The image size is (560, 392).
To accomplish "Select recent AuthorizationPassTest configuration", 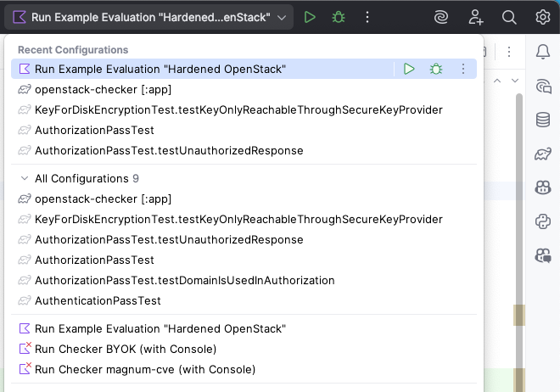I will click(244, 130).
